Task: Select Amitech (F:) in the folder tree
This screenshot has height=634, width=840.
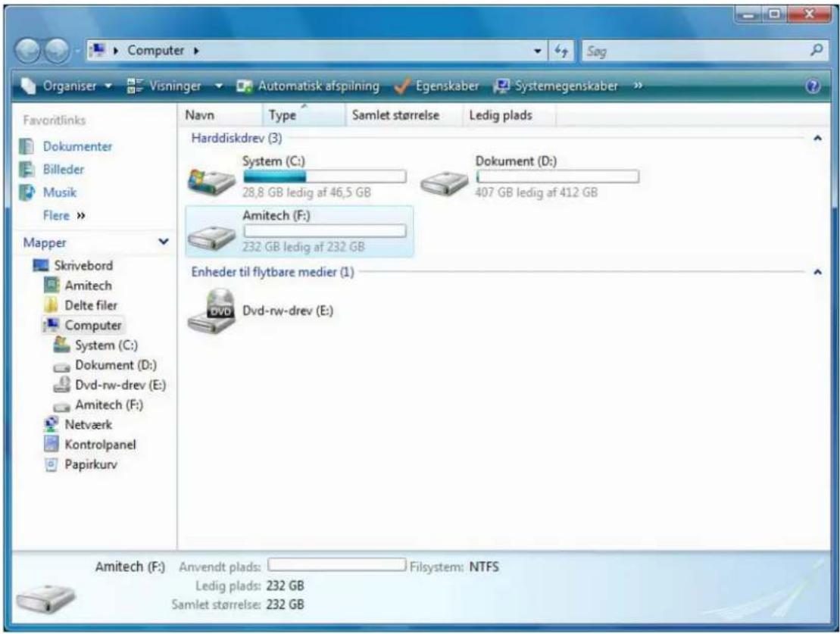Action: pos(109,404)
